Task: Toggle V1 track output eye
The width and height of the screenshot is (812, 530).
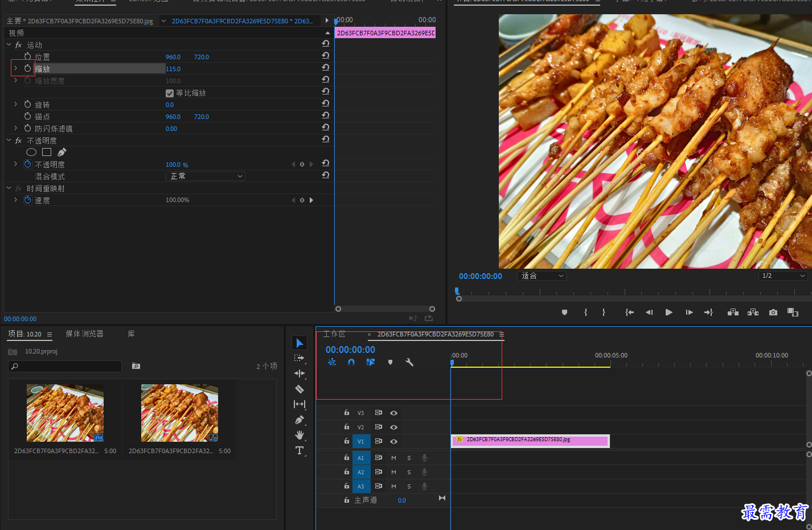Action: pos(393,441)
